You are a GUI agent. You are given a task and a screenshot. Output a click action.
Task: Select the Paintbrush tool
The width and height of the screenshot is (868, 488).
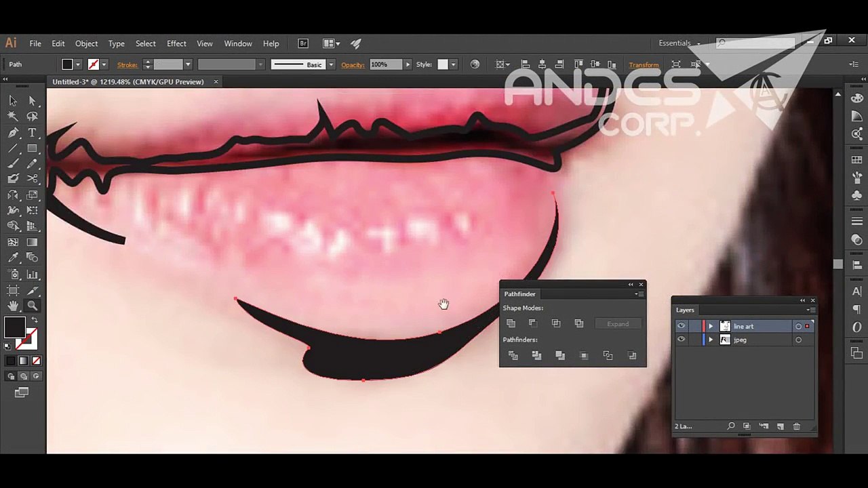click(13, 163)
